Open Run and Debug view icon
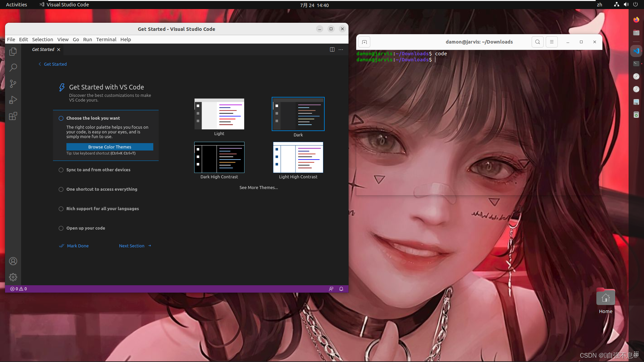644x362 pixels. [x=13, y=100]
